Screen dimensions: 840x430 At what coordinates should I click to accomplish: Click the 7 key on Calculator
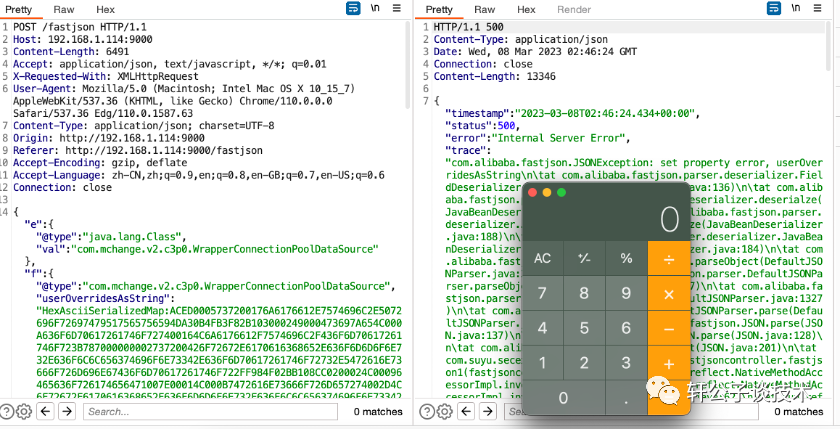click(543, 294)
